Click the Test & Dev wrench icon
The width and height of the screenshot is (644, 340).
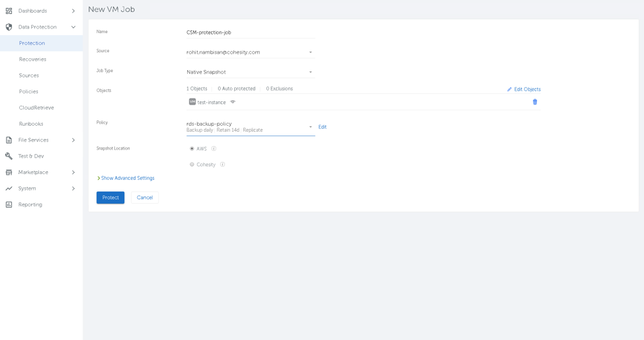[9, 156]
